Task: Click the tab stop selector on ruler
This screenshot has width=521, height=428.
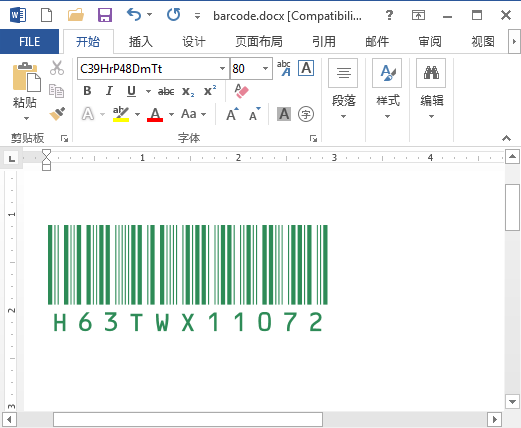Action: click(x=12, y=158)
